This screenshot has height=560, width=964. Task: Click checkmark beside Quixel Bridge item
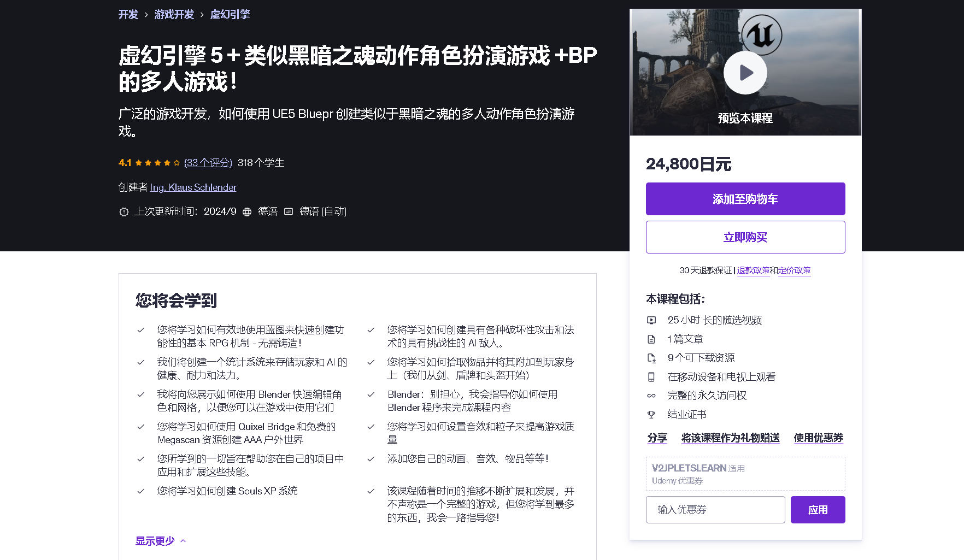pyautogui.click(x=141, y=427)
